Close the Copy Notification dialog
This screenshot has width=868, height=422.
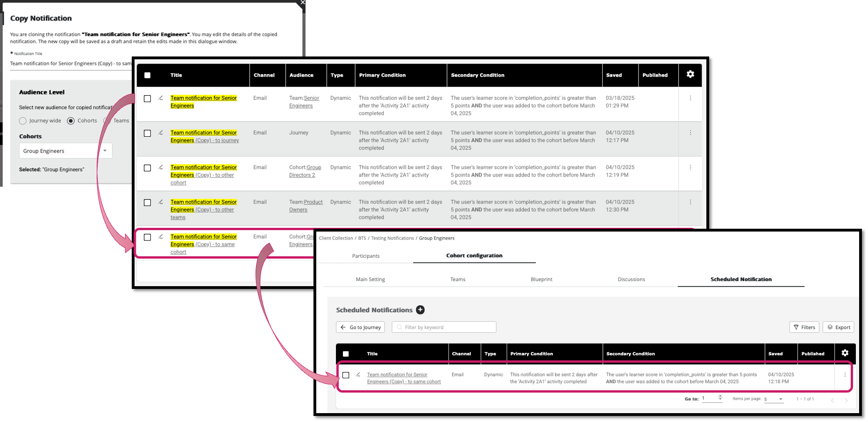pyautogui.click(x=302, y=2)
